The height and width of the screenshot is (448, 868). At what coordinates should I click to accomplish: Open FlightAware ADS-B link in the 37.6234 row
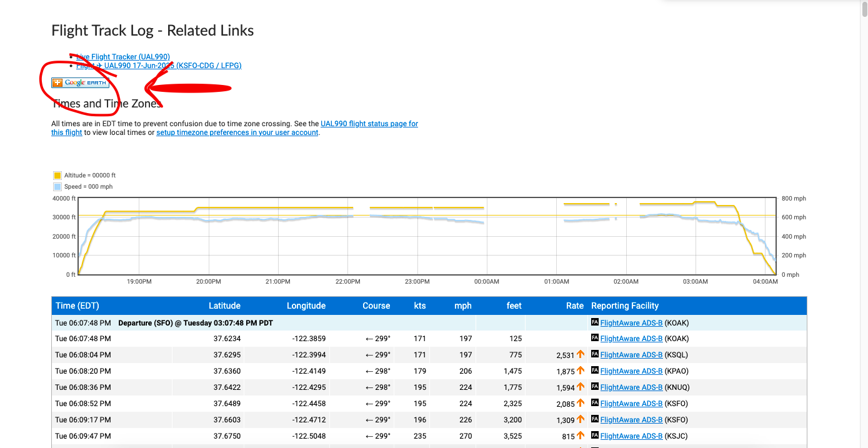coord(631,339)
